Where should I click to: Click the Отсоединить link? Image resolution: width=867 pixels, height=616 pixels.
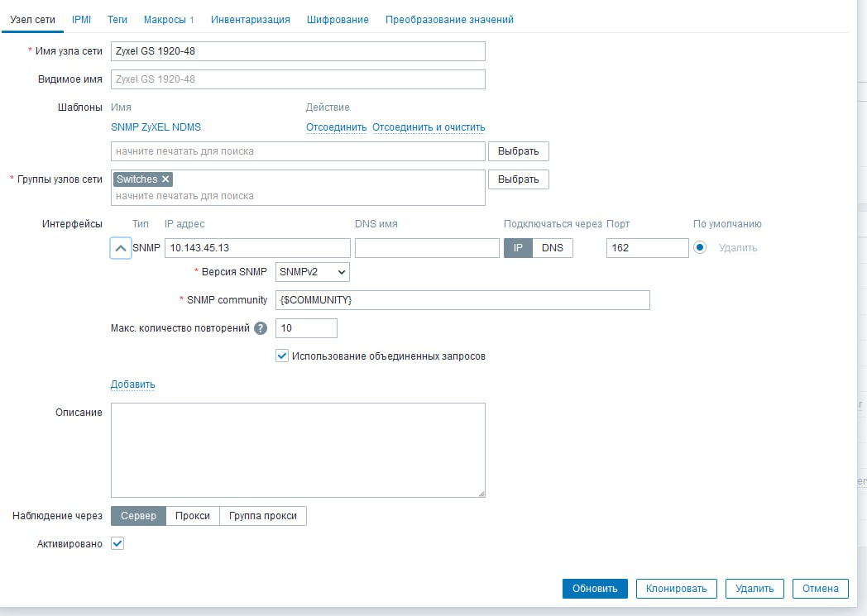tap(336, 127)
